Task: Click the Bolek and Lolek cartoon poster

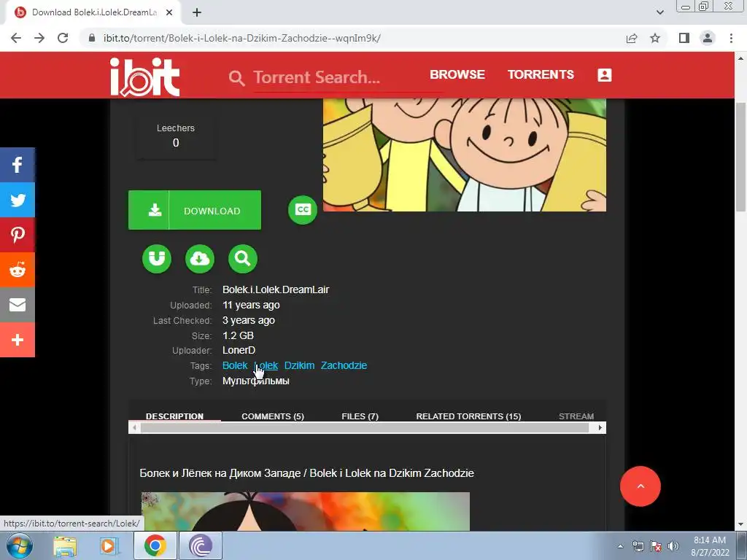Action: (465, 155)
